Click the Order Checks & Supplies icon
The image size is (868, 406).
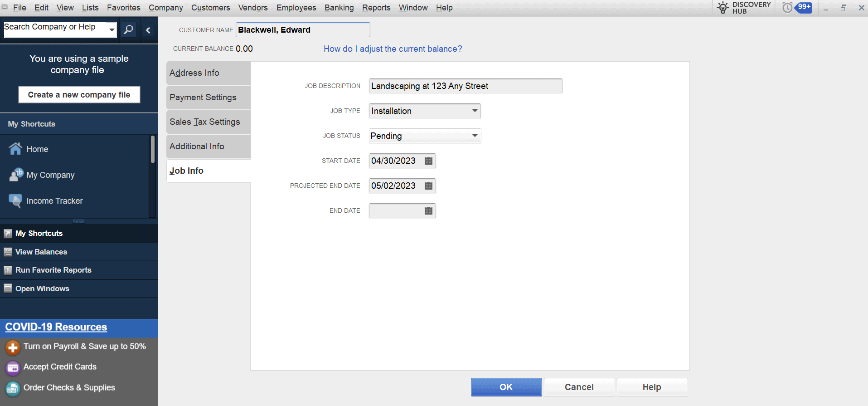[13, 388]
